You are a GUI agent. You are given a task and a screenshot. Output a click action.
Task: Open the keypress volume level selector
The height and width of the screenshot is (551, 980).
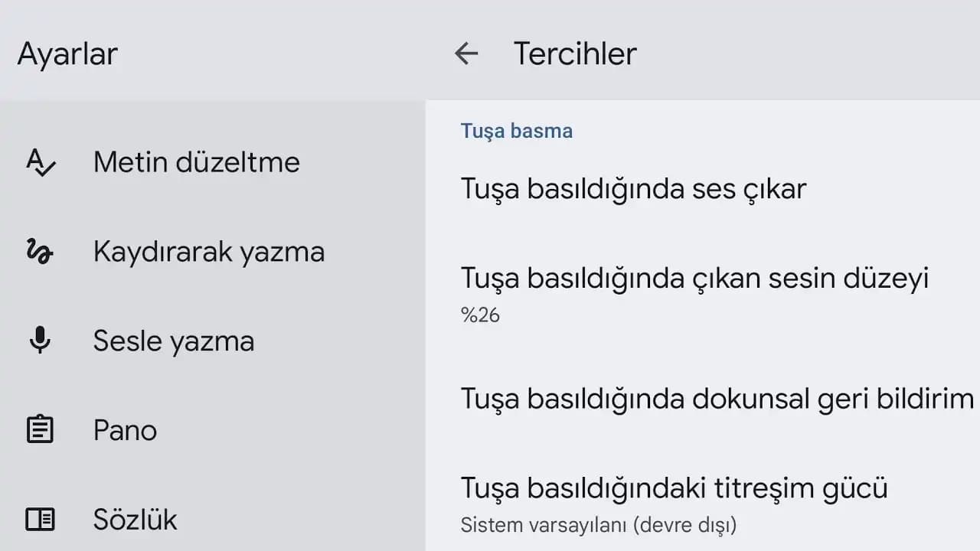(694, 291)
